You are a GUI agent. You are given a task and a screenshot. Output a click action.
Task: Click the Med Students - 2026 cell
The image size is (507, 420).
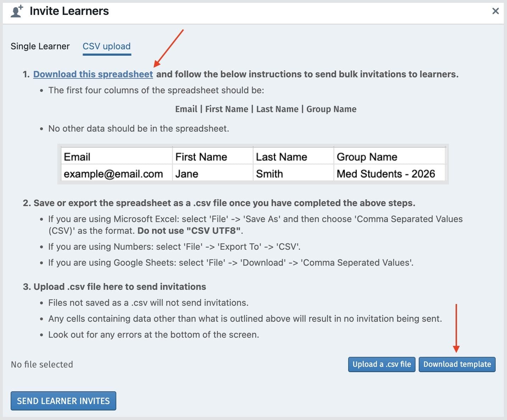tap(385, 174)
